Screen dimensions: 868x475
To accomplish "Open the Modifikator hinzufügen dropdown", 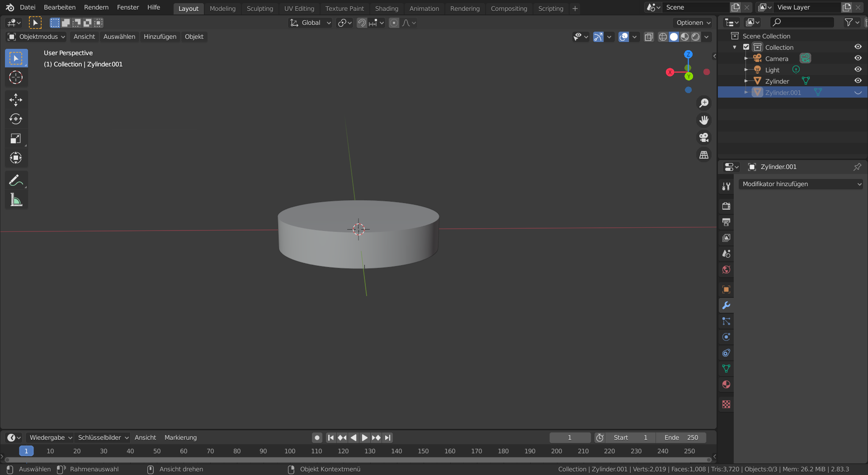I will (x=800, y=184).
